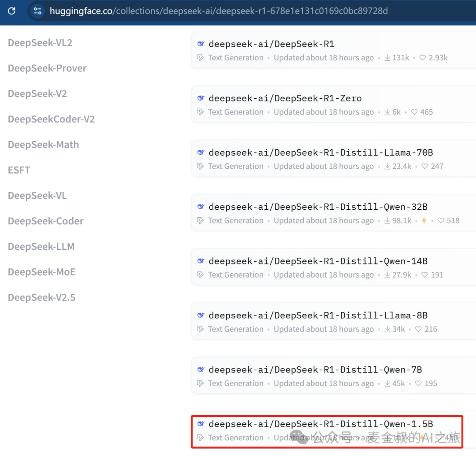Click Text Generation tag icon on Distill-Qwen-14B card

pos(201,275)
